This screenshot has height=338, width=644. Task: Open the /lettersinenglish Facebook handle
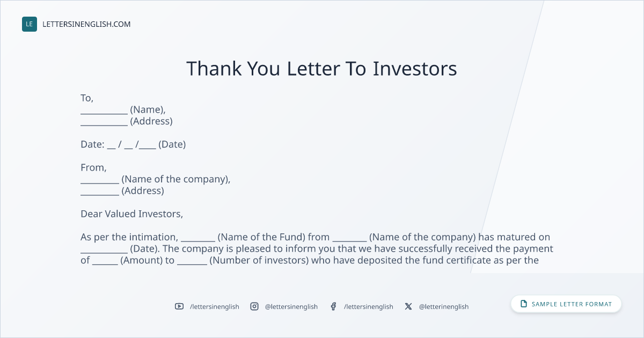pyautogui.click(x=369, y=307)
